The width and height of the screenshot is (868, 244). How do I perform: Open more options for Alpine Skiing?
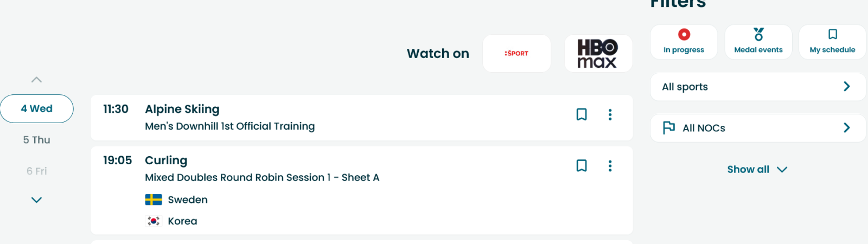(x=610, y=114)
